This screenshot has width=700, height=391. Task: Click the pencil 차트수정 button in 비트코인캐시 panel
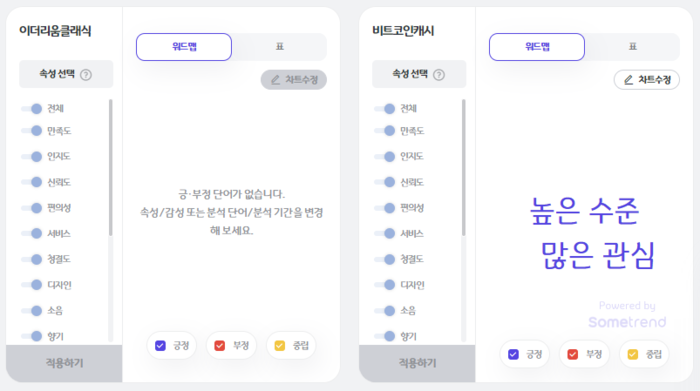point(646,80)
